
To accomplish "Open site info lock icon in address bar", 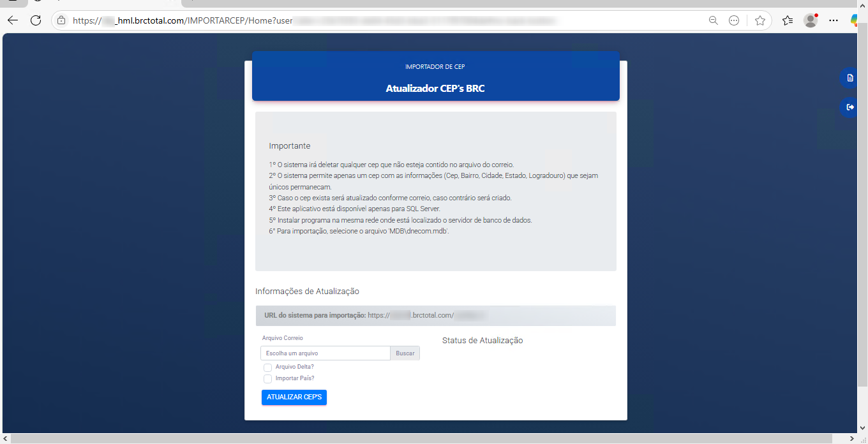I will click(x=61, y=20).
